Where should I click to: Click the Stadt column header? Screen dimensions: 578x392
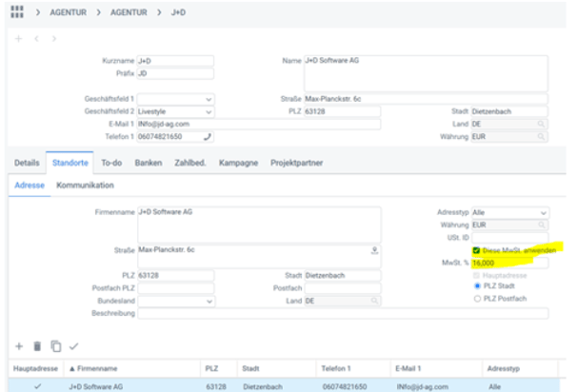[277, 368]
